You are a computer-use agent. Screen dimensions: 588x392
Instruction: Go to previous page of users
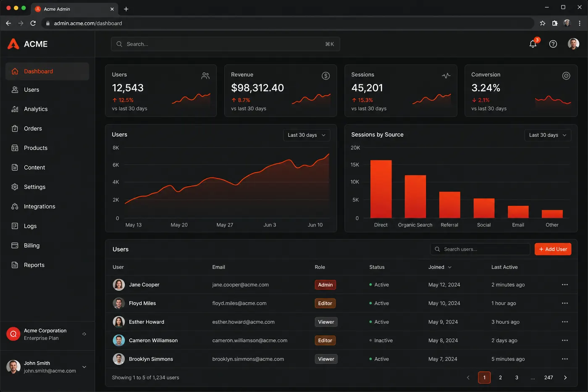pos(468,378)
